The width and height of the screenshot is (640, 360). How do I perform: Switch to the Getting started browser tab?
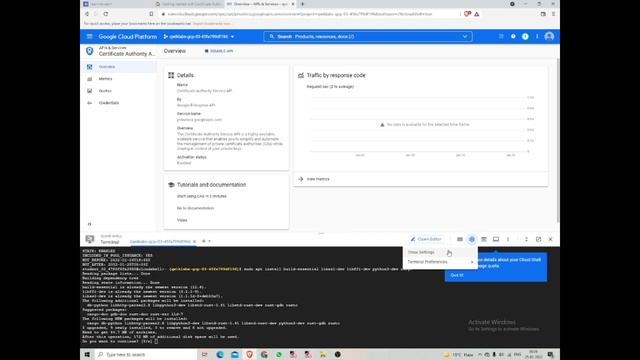click(x=188, y=4)
